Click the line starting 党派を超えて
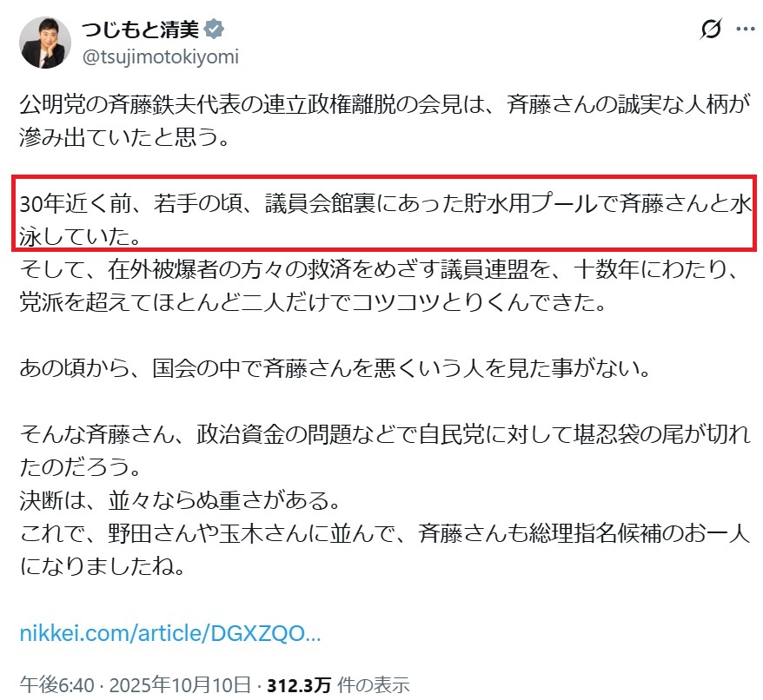The height and width of the screenshot is (700, 763). [x=314, y=302]
